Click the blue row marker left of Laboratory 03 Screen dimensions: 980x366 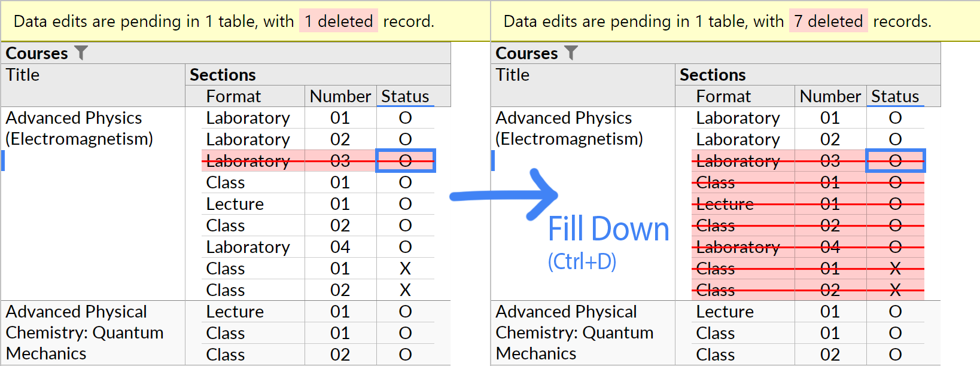click(3, 160)
